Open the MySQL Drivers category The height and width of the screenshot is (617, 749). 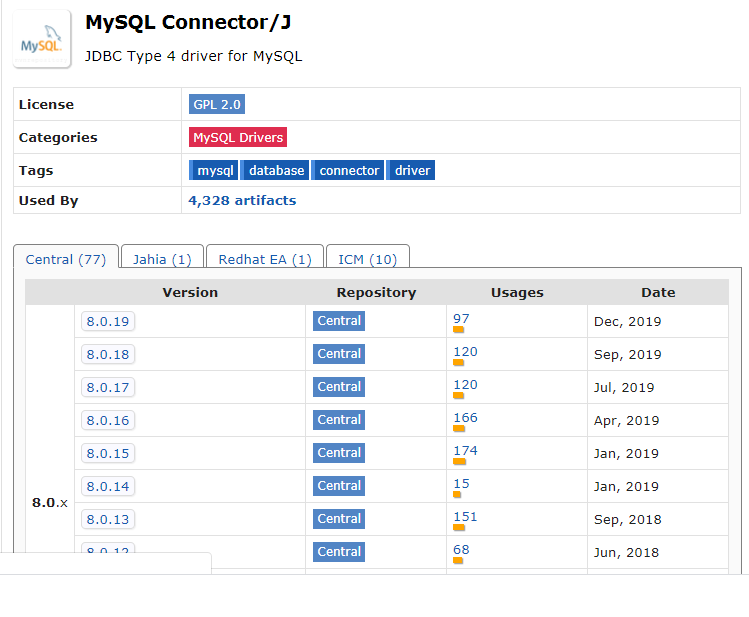coord(238,137)
